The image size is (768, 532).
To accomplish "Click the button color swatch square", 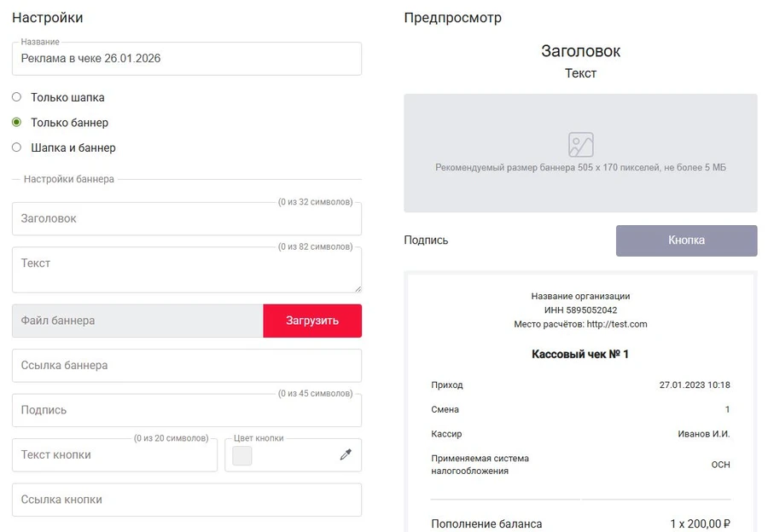I will (x=242, y=455).
